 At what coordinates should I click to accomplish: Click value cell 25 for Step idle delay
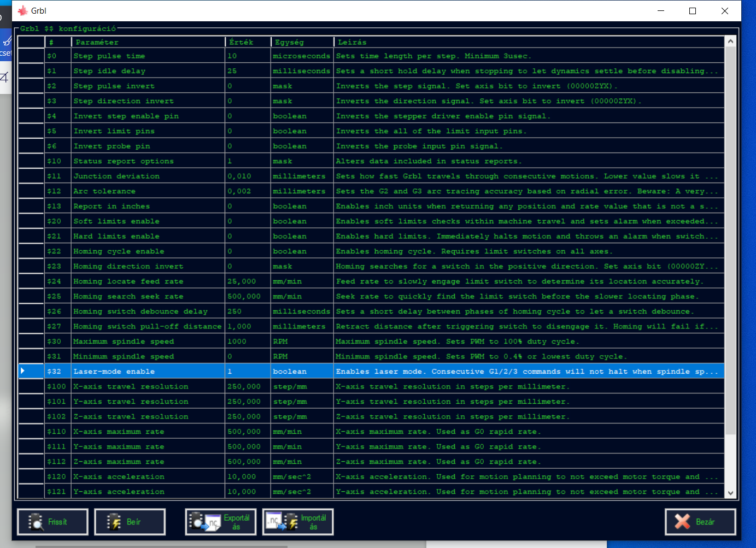[248, 71]
